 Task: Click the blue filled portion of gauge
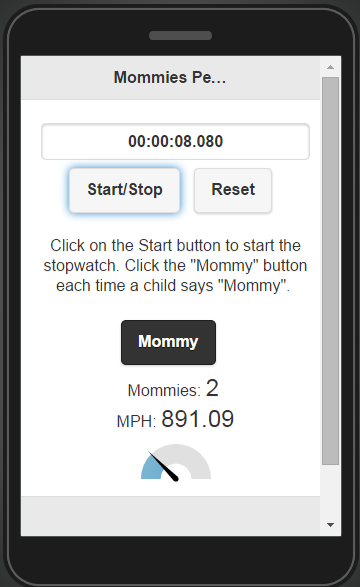(150, 469)
